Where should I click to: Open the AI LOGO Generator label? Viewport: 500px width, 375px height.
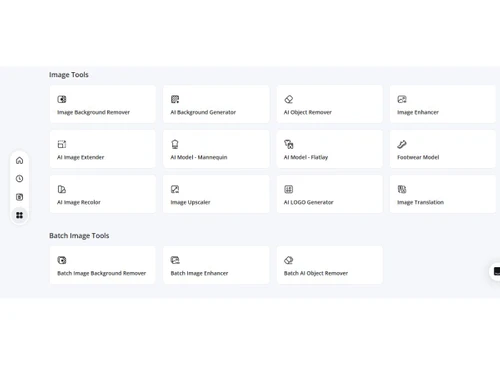[308, 202]
